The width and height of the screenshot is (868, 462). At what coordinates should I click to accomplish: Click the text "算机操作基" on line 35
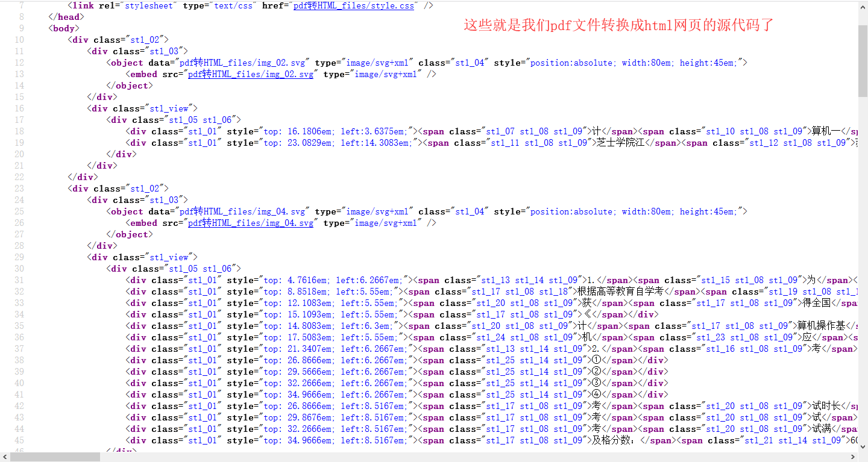pos(822,326)
